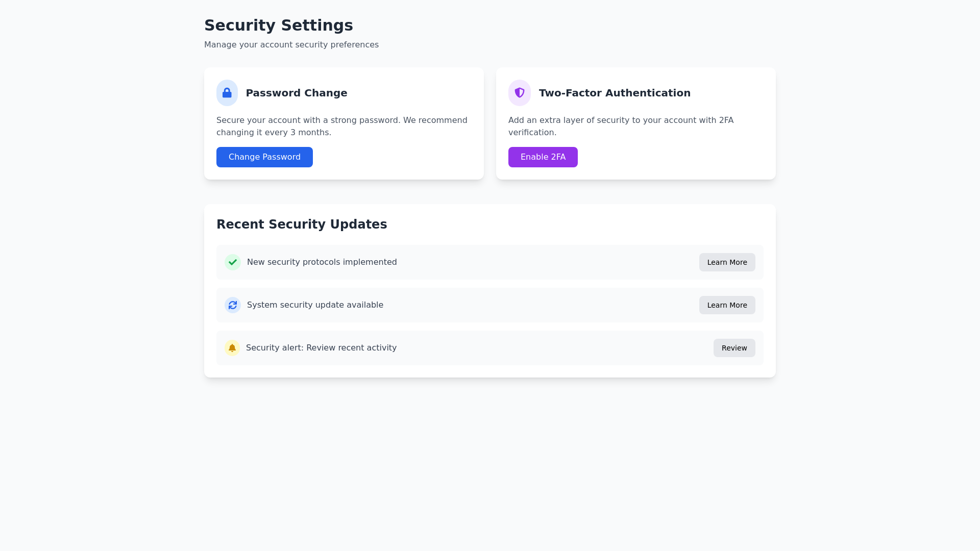
Task: Learn more about system security update
Action: [727, 305]
